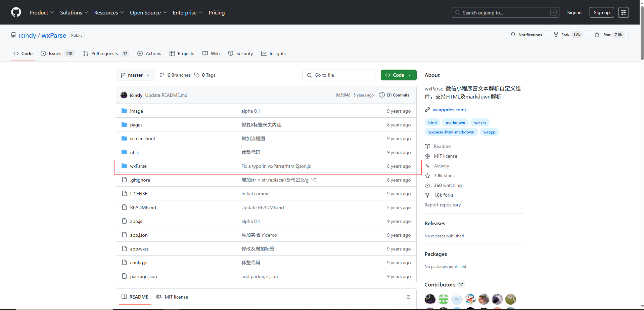This screenshot has height=310, width=644.
Task: Switch to the Projects tab
Action: (x=182, y=53)
